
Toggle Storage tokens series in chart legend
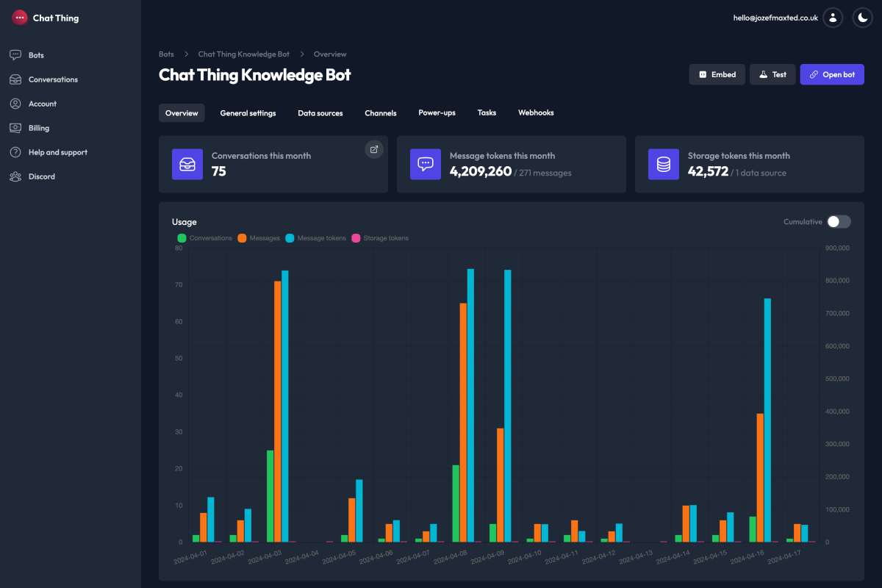380,238
